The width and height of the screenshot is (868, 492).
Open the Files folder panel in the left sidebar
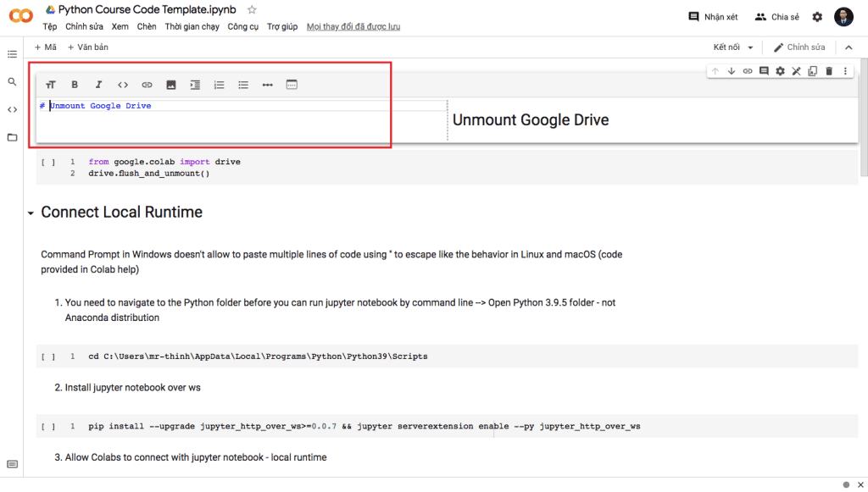[12, 137]
